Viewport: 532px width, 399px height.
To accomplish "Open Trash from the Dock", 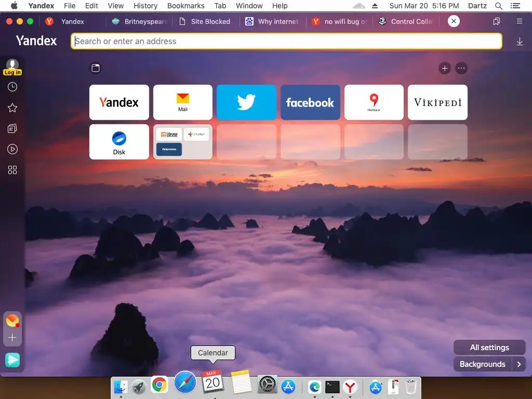I will tap(411, 387).
